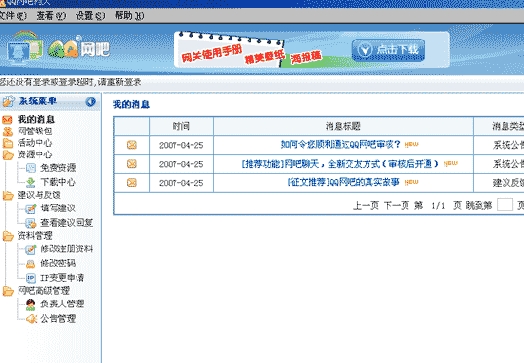This screenshot has width=524, height=363.
Task: Open the 文件 menu
Action: pyautogui.click(x=12, y=16)
